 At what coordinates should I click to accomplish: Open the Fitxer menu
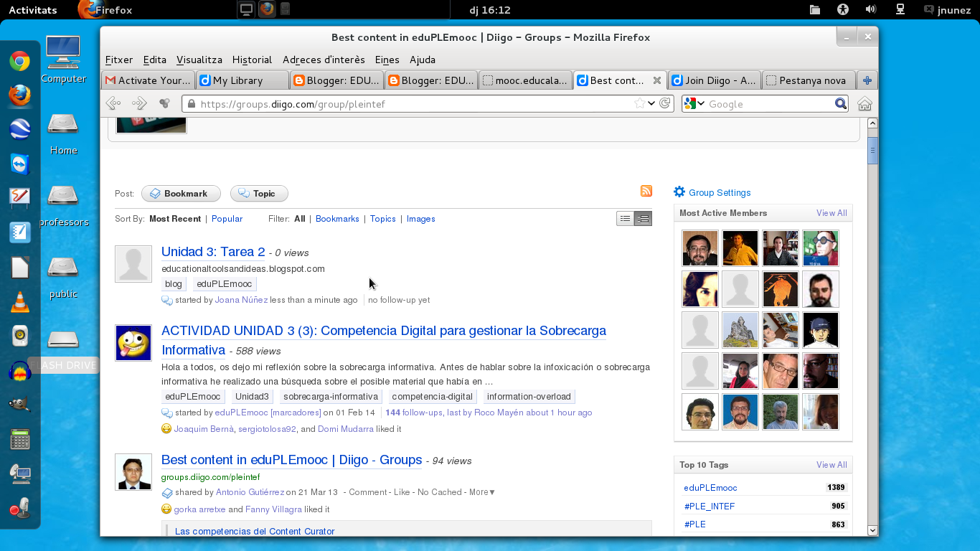click(x=119, y=60)
